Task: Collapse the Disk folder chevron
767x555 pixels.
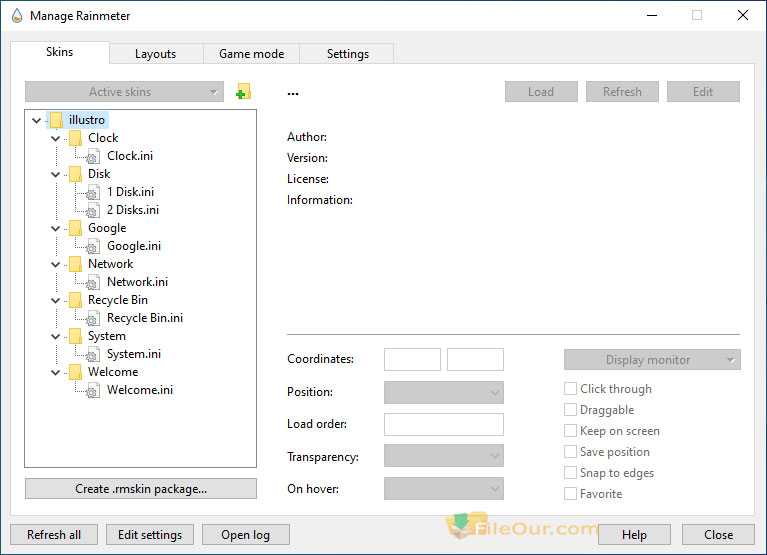Action: [x=56, y=175]
